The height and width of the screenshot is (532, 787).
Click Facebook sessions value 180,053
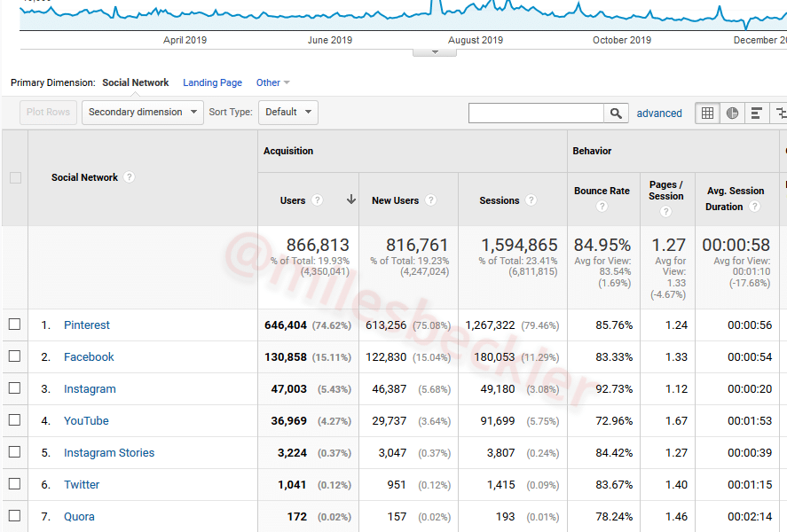[x=494, y=357]
